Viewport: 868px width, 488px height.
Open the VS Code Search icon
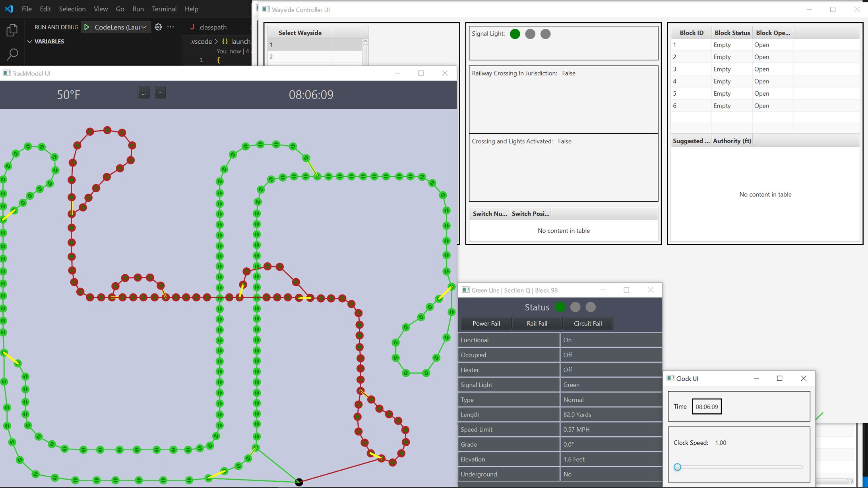click(x=12, y=54)
